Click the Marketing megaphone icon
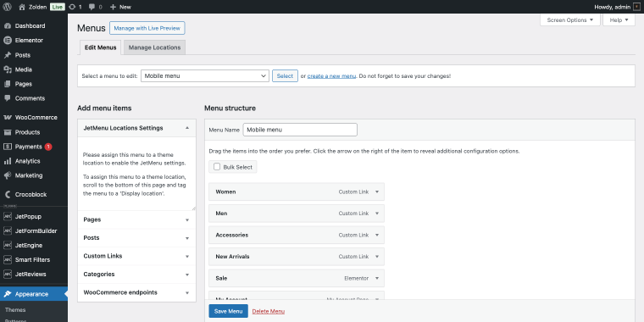 [x=8, y=175]
